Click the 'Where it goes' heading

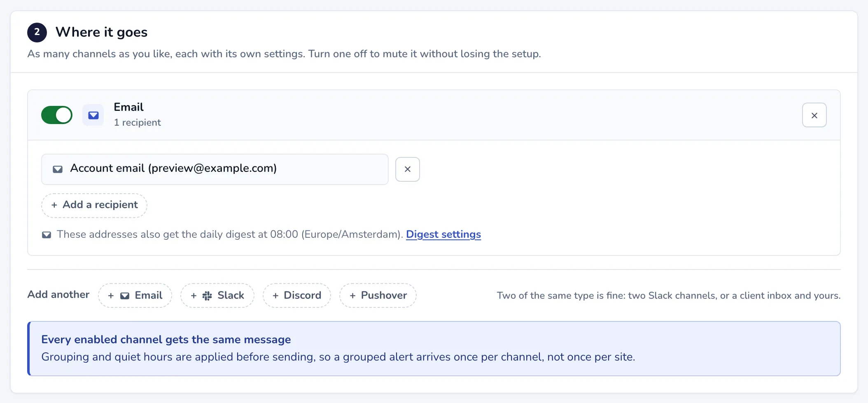click(x=101, y=32)
